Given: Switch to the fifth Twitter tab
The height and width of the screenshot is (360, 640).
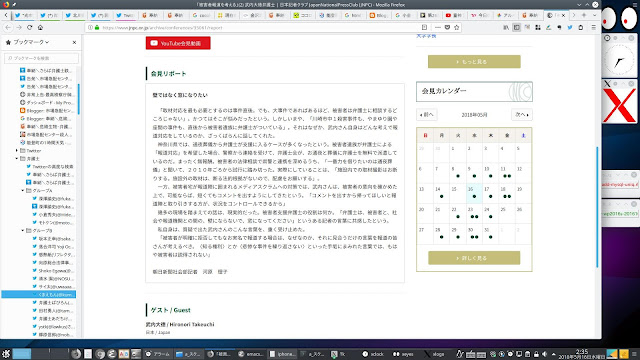Looking at the screenshot, I should (125, 15).
